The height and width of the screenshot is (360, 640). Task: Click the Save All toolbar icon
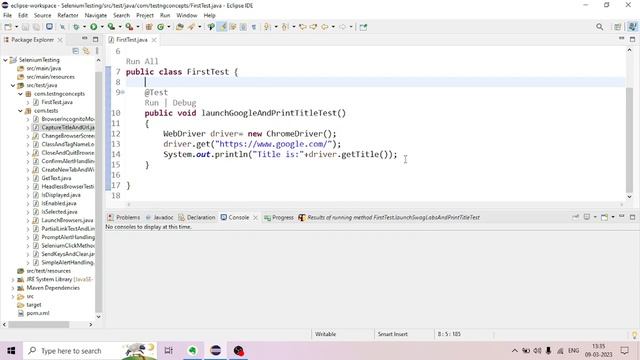(36, 27)
